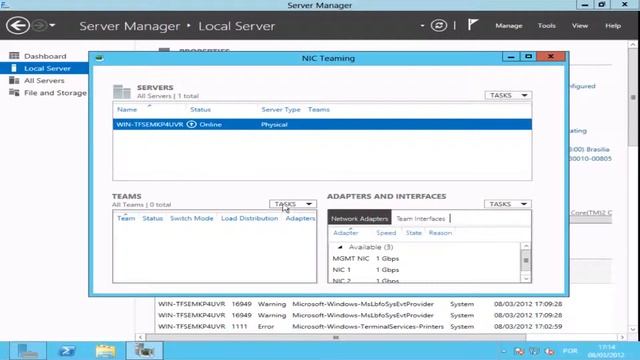Sort servers by Status column

tap(200, 109)
